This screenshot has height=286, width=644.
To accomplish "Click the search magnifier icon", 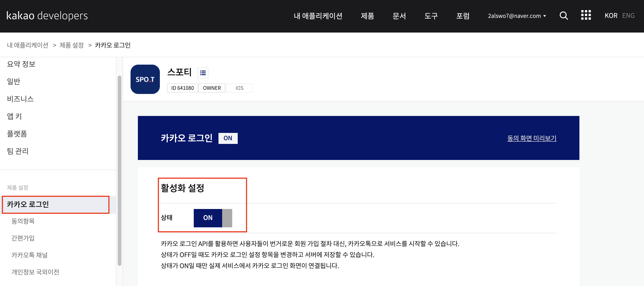I will pos(563,16).
